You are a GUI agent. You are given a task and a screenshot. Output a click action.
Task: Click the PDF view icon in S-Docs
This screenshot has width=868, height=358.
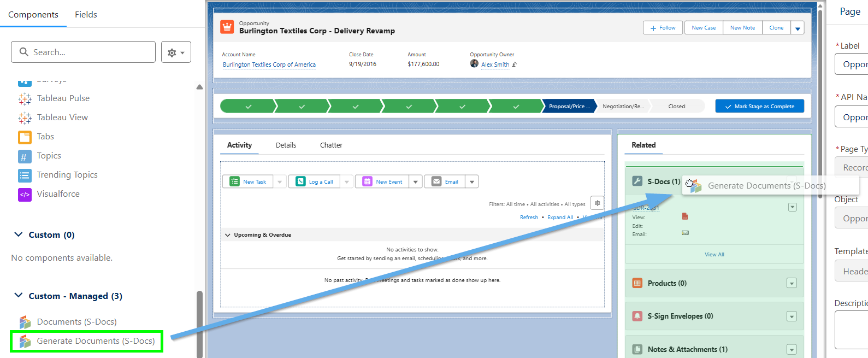(x=685, y=216)
